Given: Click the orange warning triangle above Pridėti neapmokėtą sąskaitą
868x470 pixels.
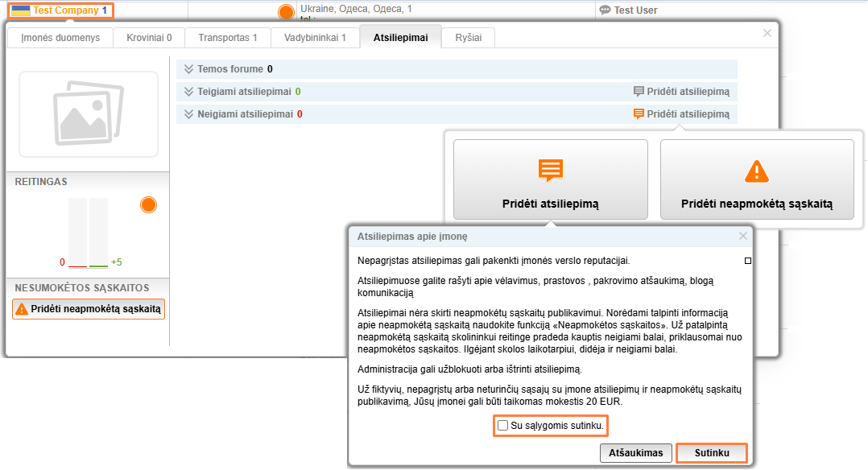Looking at the screenshot, I should tap(757, 171).
